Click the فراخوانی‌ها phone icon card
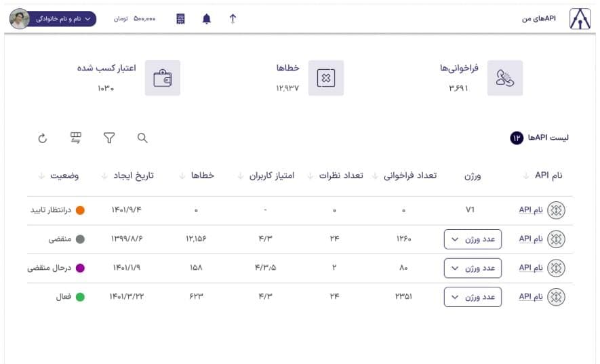 [x=505, y=78]
